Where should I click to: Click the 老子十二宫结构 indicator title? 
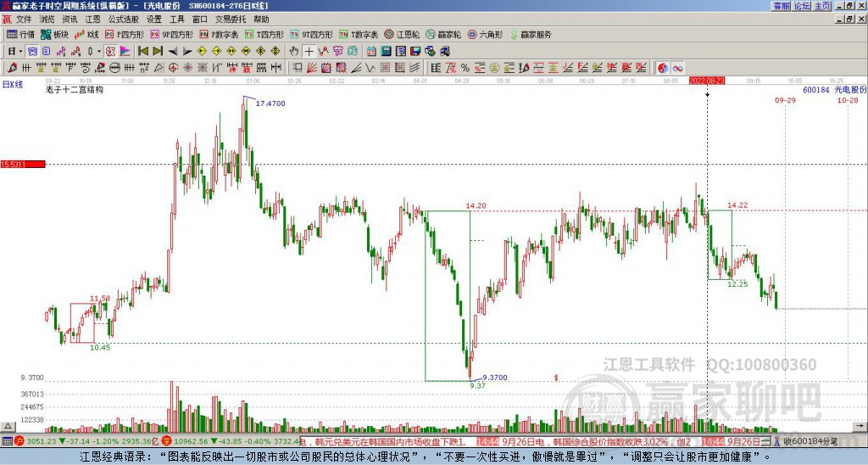click(75, 89)
